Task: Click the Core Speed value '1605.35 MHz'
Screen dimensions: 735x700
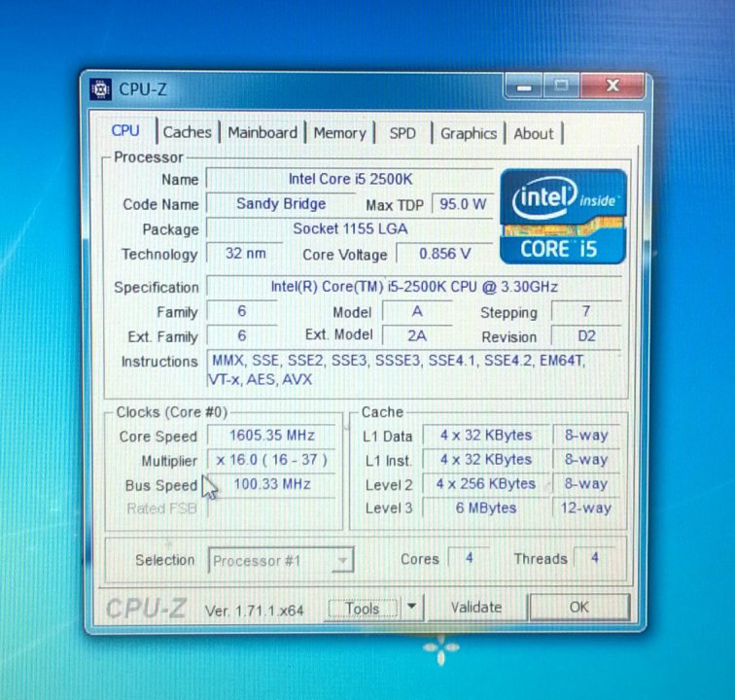Action: click(272, 436)
